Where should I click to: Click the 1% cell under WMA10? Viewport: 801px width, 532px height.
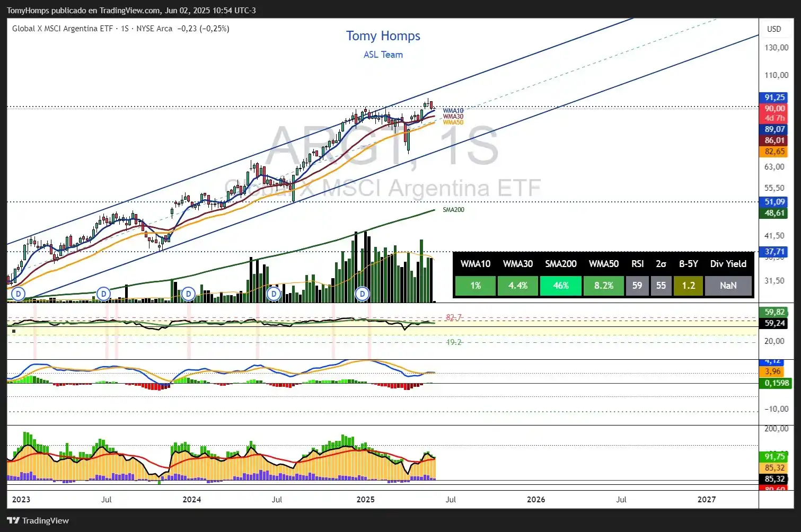tap(476, 286)
